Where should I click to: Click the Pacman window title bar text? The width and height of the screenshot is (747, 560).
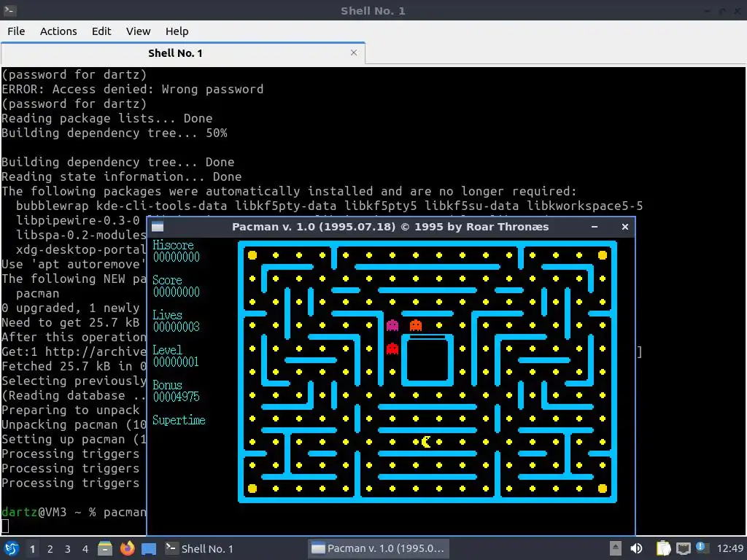(x=390, y=227)
